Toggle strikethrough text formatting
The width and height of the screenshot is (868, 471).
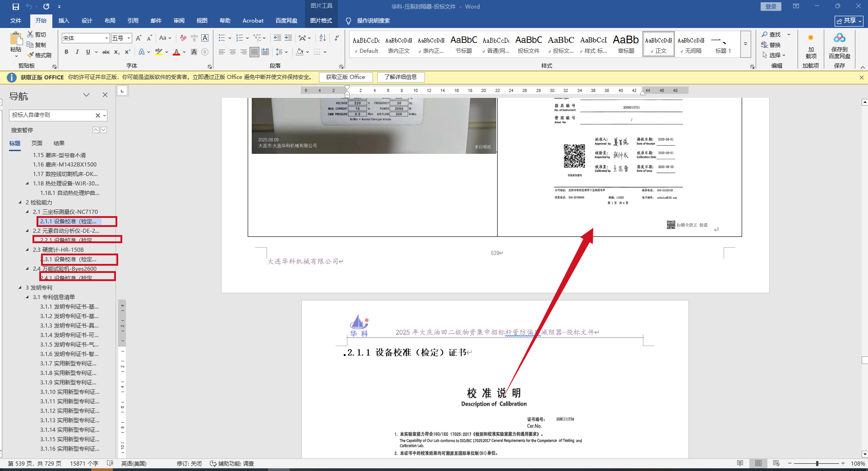106,52
